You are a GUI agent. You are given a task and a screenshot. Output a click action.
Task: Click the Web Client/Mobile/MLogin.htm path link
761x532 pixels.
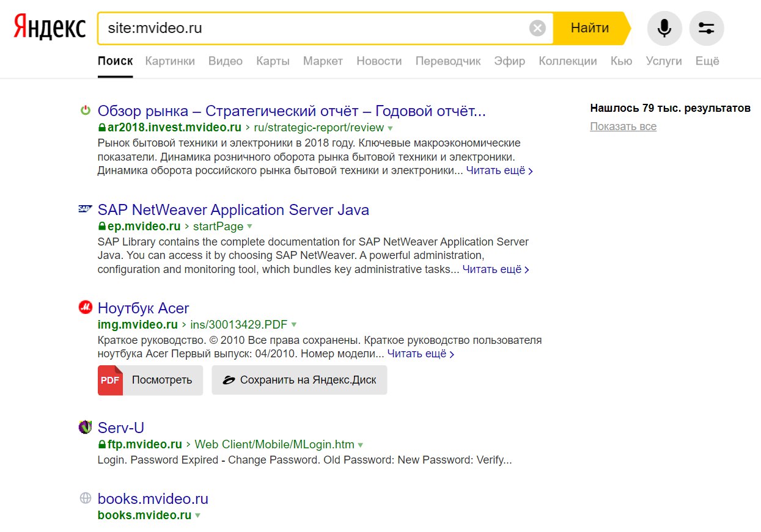coord(274,445)
